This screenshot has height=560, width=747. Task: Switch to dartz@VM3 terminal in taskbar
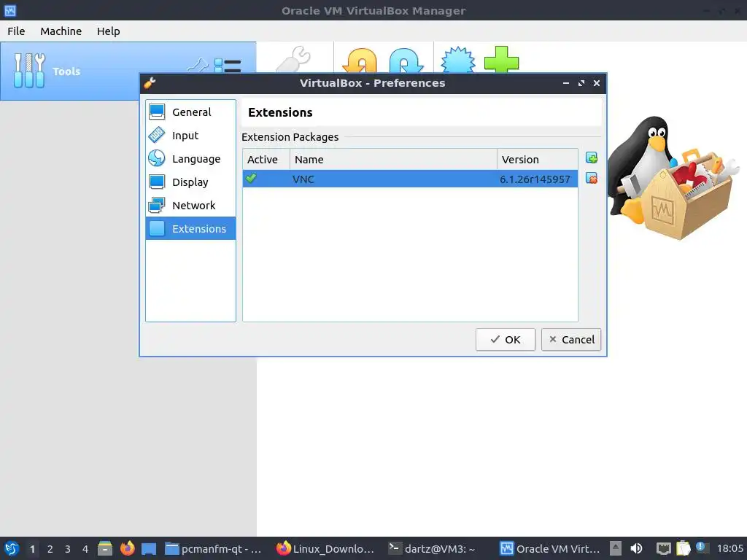click(x=432, y=548)
